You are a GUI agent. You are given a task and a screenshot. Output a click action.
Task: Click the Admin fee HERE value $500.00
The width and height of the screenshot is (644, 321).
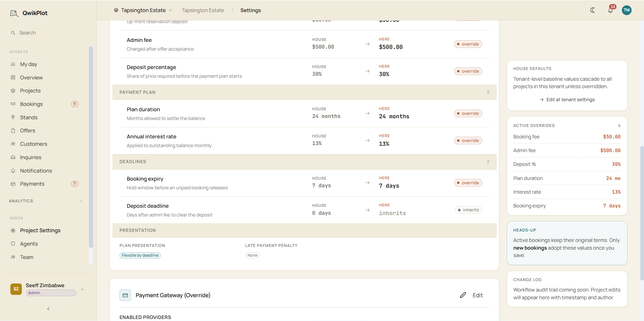pyautogui.click(x=391, y=47)
